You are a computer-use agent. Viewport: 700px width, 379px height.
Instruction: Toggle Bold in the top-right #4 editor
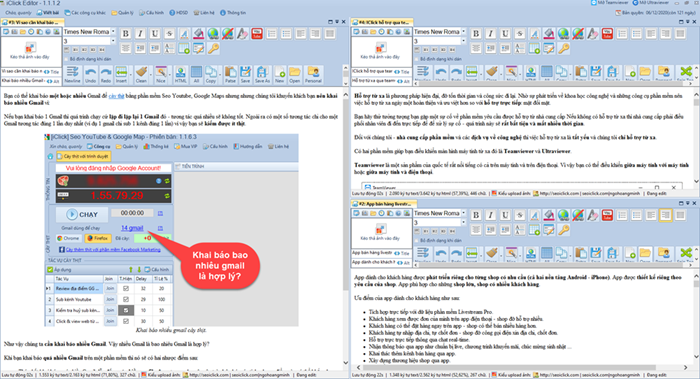476,34
